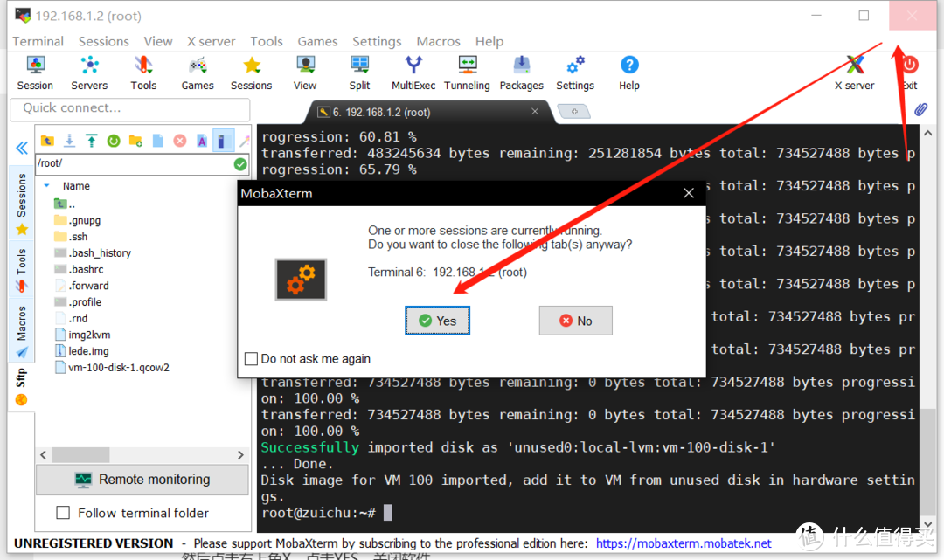Screen dimensions: 944x560
Task: Check the Do not ask me again box
Action: click(252, 359)
